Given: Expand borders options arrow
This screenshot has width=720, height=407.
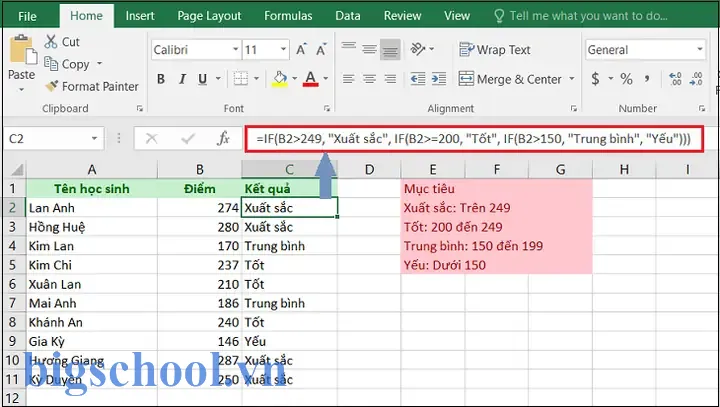Looking at the screenshot, I should [x=256, y=79].
